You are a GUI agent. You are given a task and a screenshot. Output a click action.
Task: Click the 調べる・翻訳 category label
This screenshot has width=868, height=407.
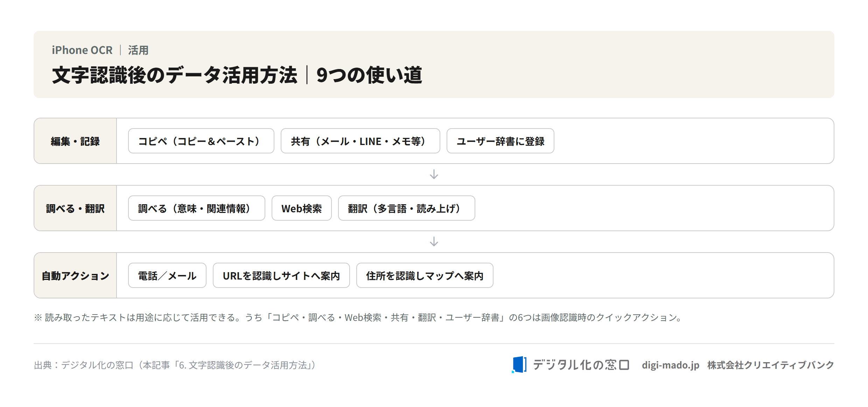coord(75,208)
